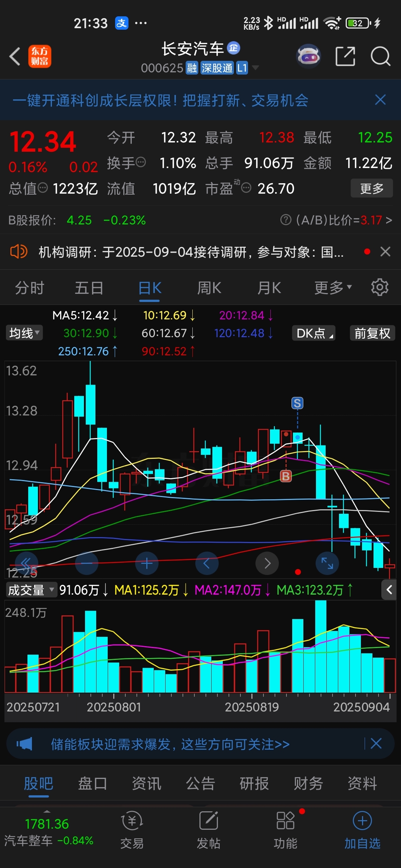
Task: Move chart right with the right chevron
Action: [x=267, y=563]
